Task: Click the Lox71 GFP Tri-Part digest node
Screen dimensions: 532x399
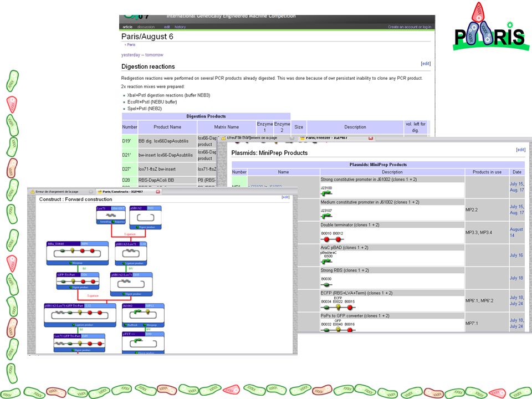Action: [x=79, y=343]
